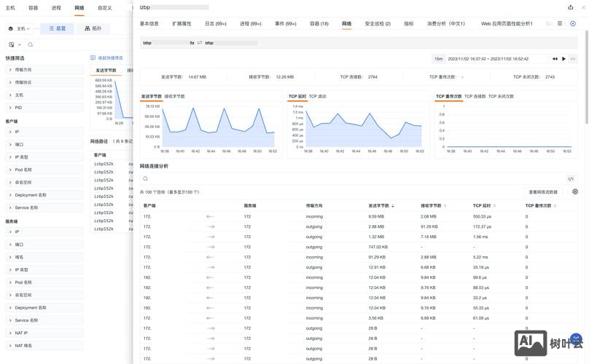Click the 15m time range button
Screen dimensions: 589x364
click(x=438, y=59)
